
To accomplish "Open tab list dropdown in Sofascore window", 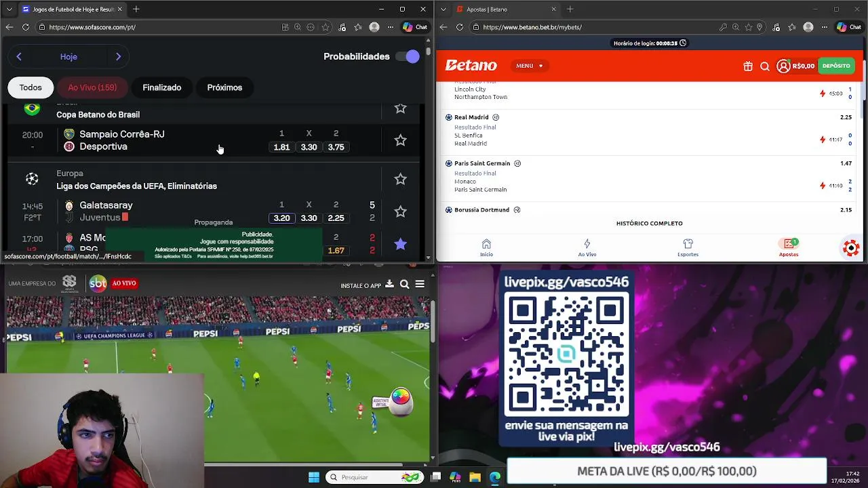I will [9, 9].
